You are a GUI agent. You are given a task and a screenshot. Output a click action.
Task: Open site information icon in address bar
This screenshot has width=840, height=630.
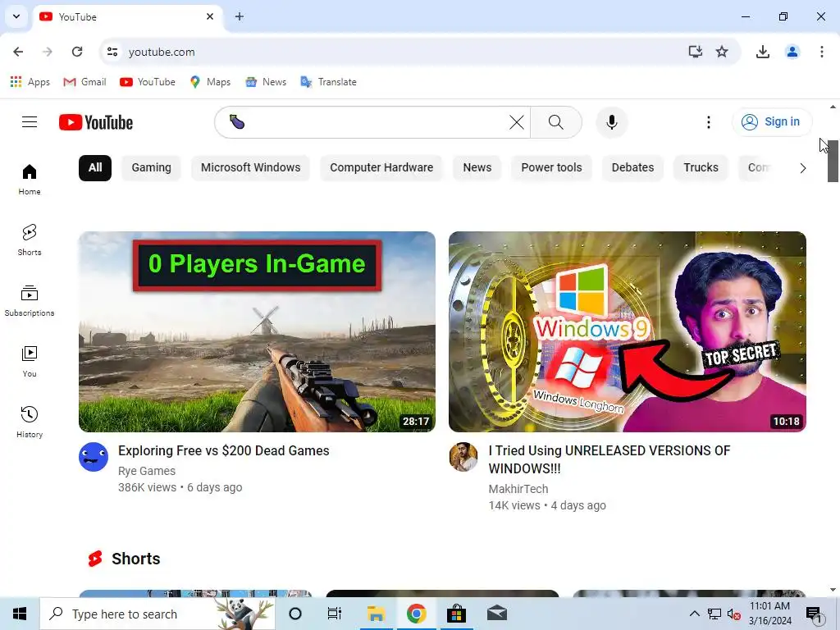click(x=112, y=52)
